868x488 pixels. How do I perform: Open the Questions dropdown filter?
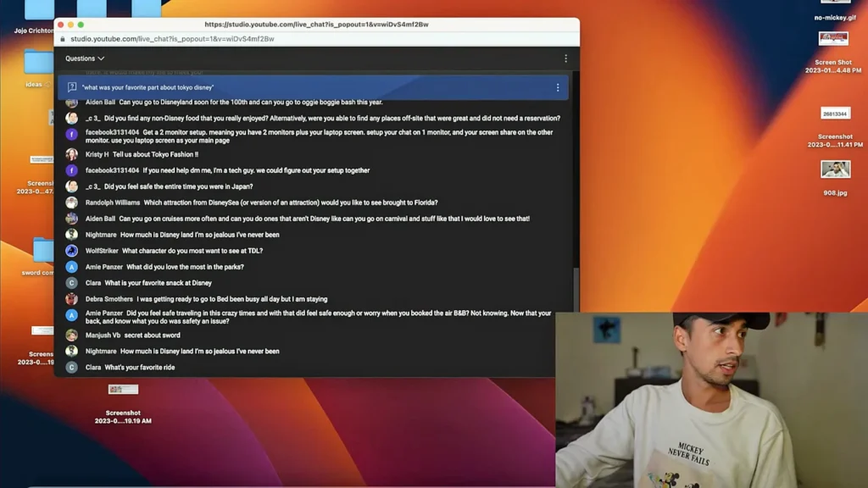[x=85, y=58]
